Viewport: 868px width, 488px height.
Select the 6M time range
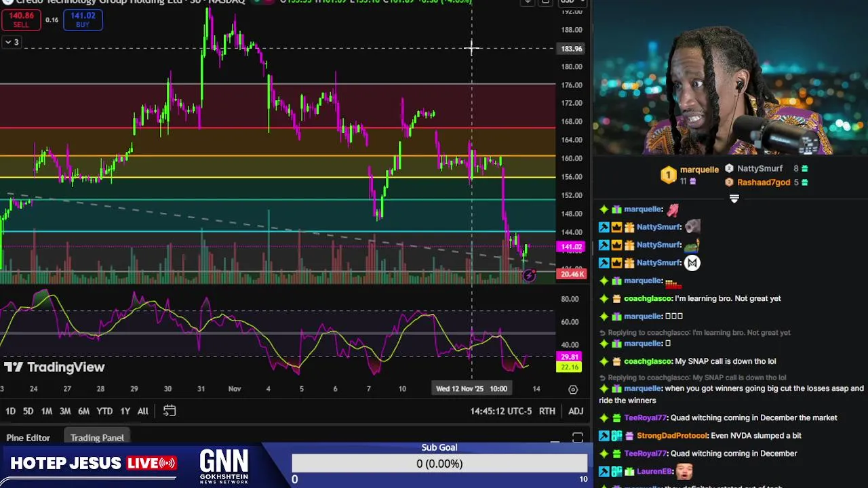pos(83,411)
